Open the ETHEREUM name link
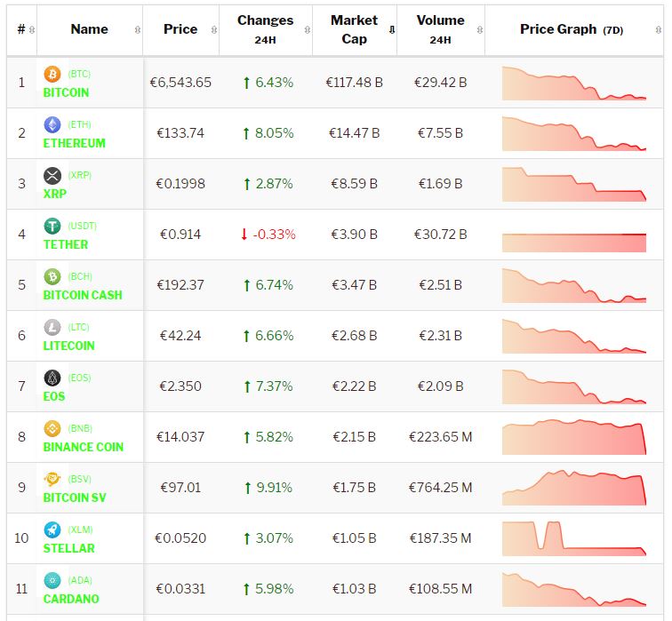Viewport: 672px width, 621px height. coord(75,143)
